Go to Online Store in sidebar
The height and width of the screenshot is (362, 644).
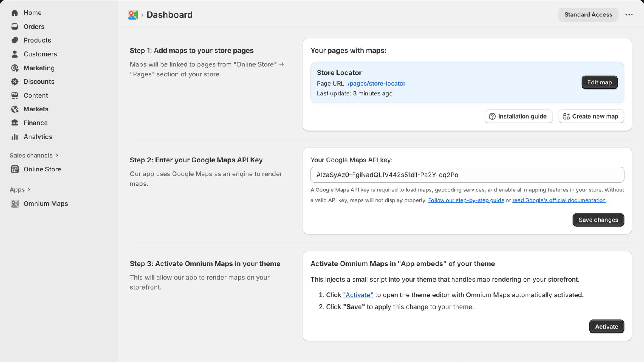pyautogui.click(x=42, y=169)
